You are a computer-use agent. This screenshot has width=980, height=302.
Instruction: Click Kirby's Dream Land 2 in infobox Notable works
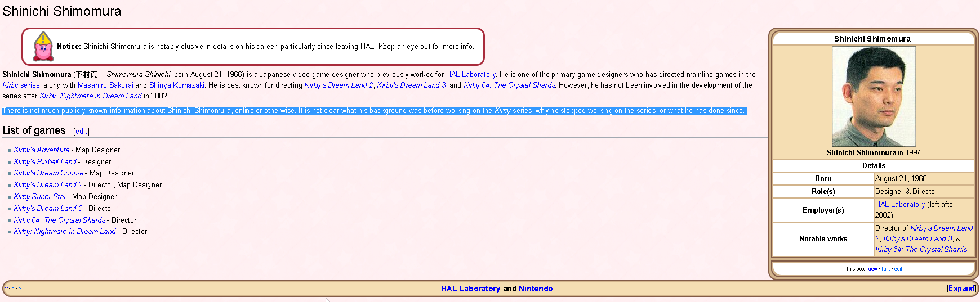tap(925, 233)
